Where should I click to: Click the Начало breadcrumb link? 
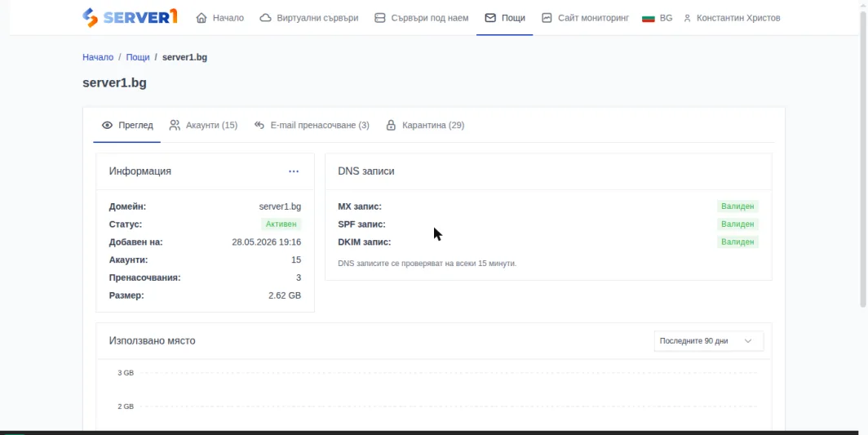point(98,57)
